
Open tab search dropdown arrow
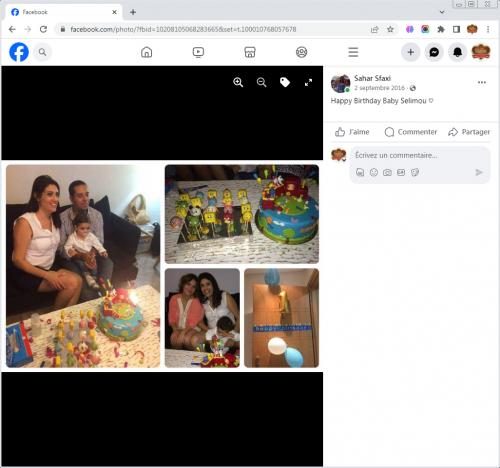coord(442,12)
